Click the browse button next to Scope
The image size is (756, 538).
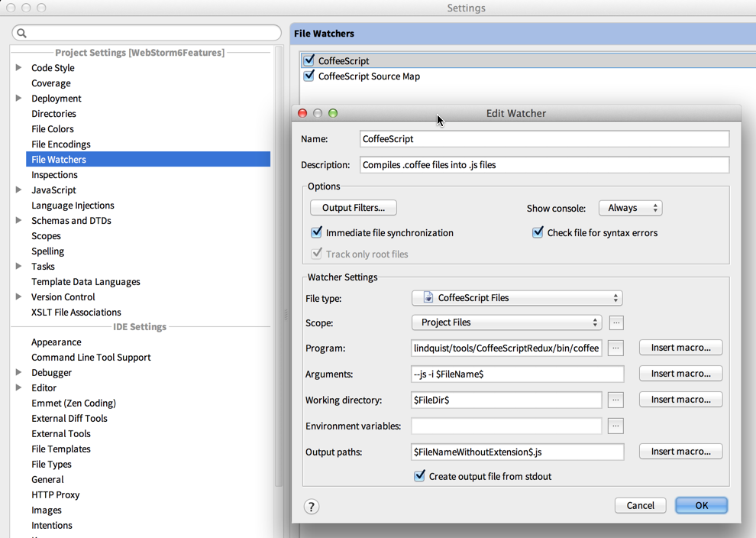[x=615, y=322]
